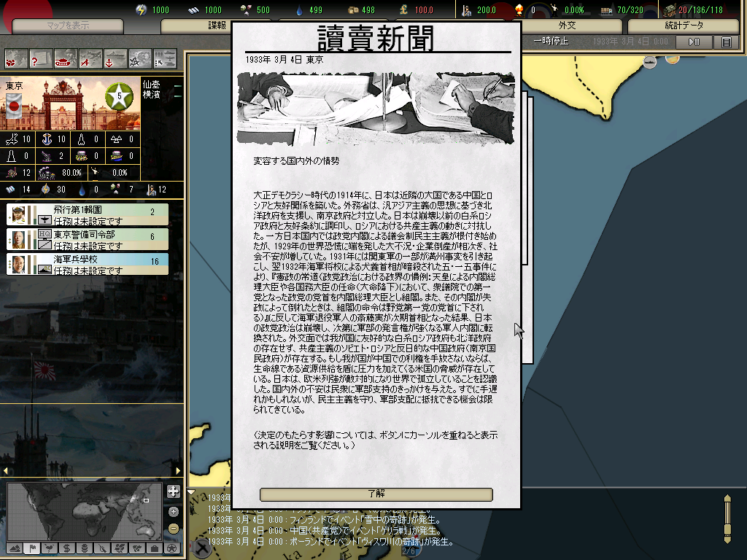Click the 飛行第1戦團 leader portrait
The image size is (747, 560).
click(x=18, y=215)
